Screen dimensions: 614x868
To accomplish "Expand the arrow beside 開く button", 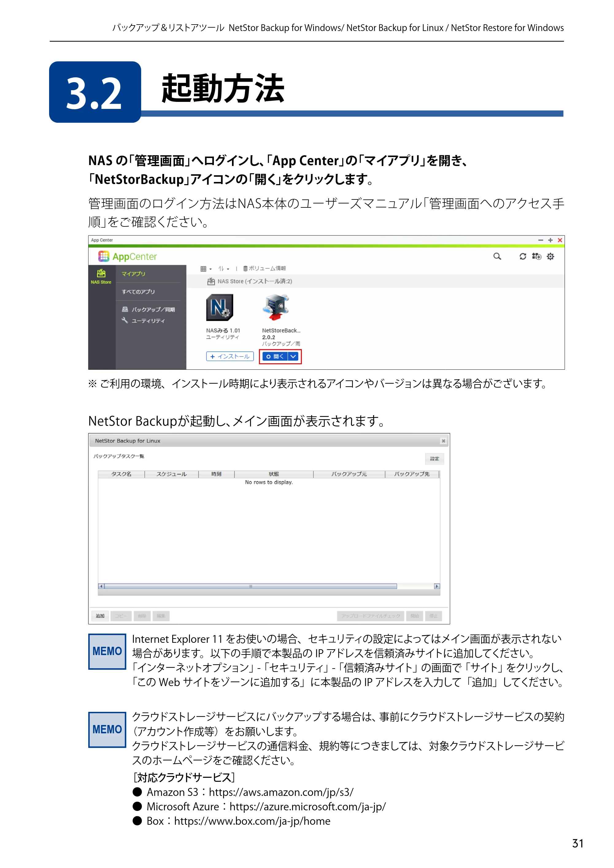I will coord(293,356).
